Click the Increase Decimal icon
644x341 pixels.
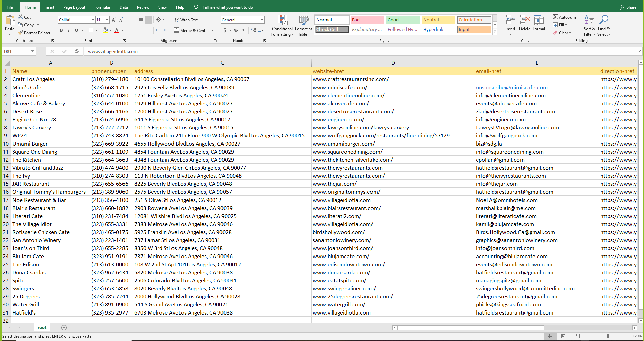coord(253,30)
